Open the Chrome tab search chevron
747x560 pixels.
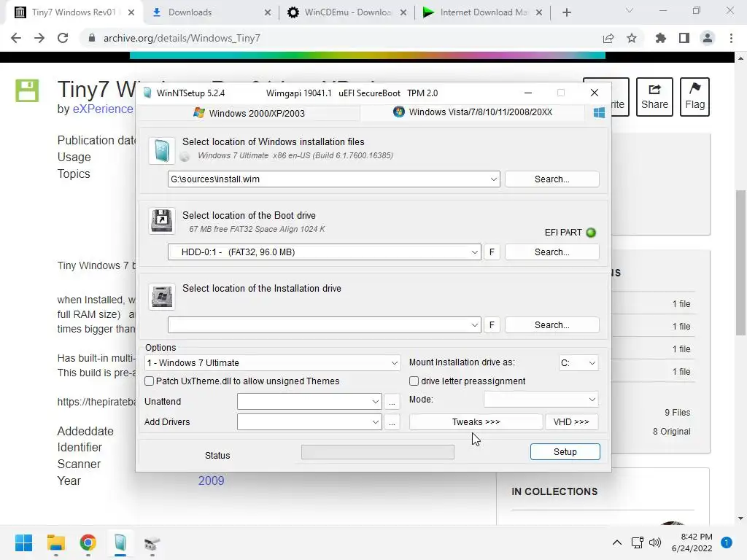[x=630, y=10]
